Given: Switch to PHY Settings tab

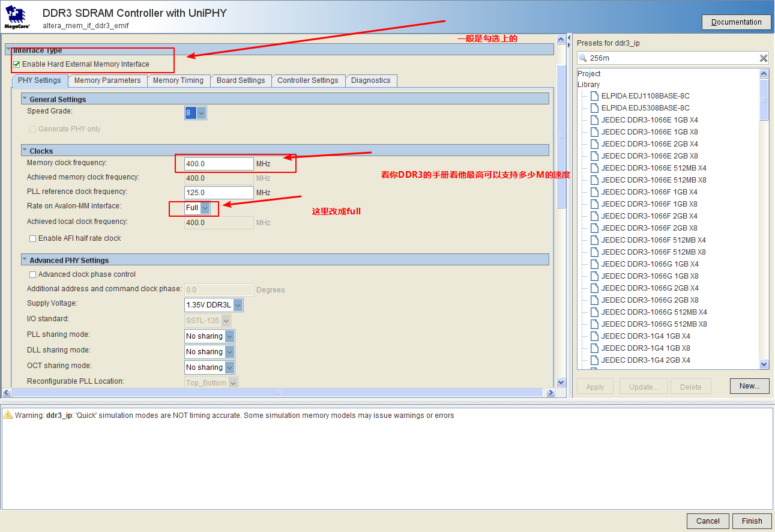Looking at the screenshot, I should click(40, 80).
